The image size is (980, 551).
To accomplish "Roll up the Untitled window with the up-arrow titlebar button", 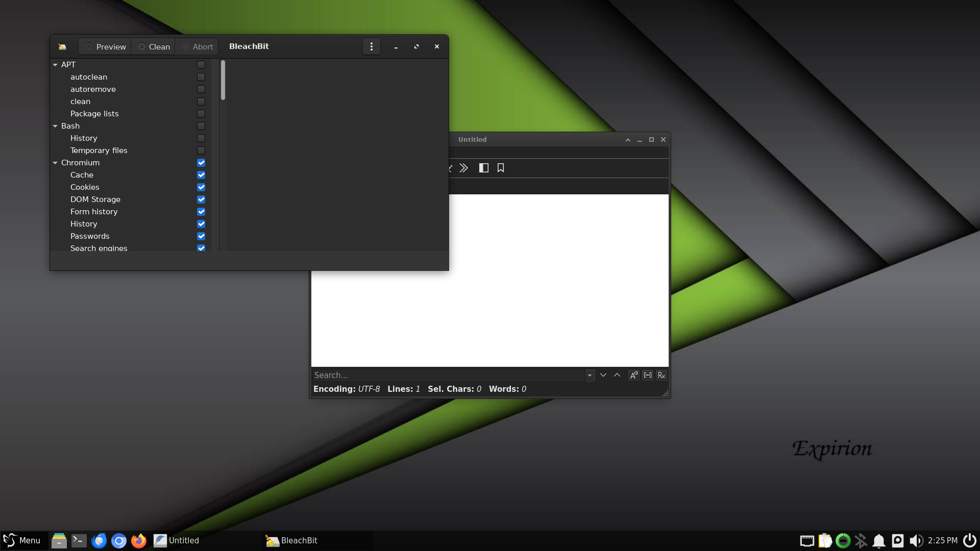I will 628,140.
